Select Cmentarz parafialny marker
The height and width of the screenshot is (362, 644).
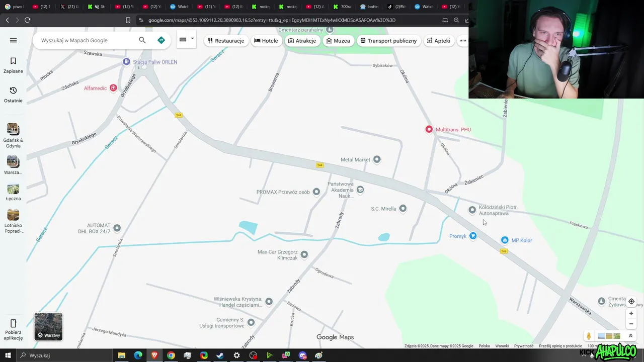[x=330, y=30]
